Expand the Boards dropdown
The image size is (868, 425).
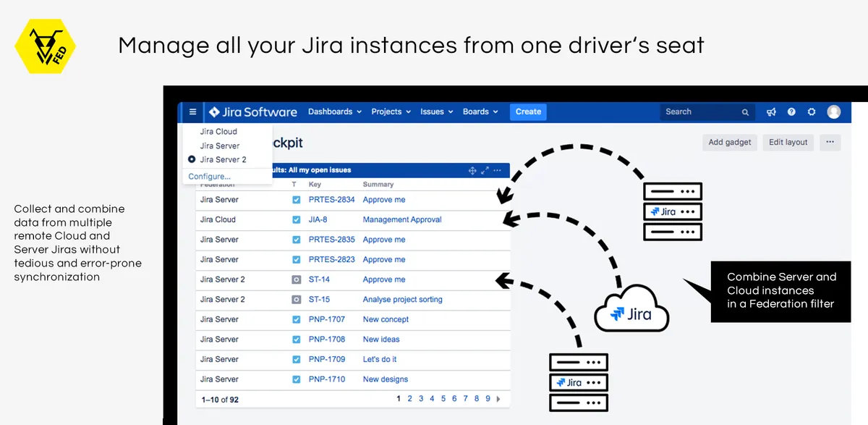click(x=480, y=111)
